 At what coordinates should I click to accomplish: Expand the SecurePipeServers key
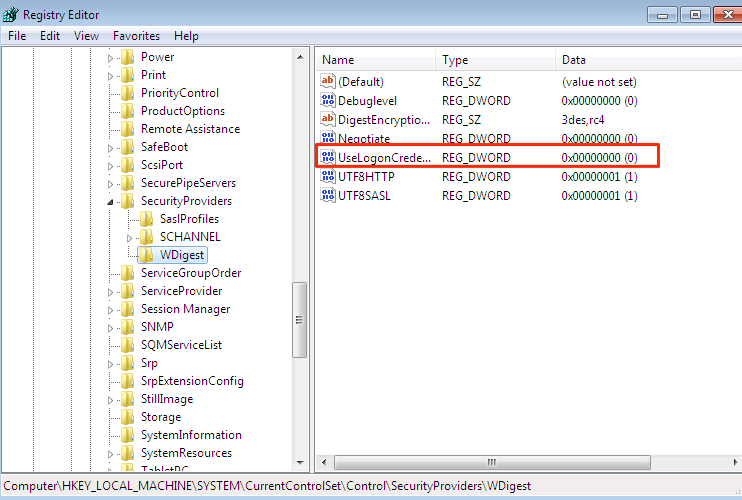tap(110, 184)
